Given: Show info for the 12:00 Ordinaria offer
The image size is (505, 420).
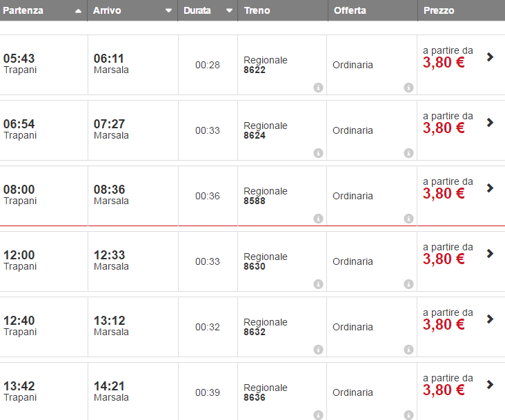Looking at the screenshot, I should point(408,284).
